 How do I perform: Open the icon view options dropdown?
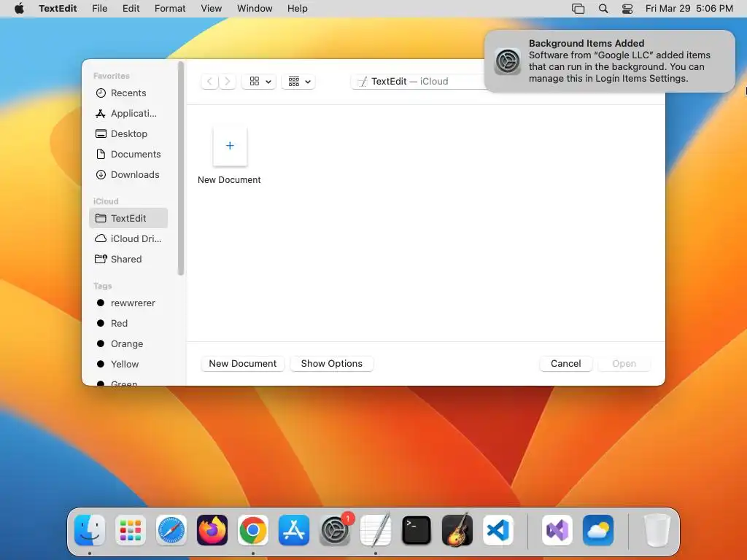point(259,82)
